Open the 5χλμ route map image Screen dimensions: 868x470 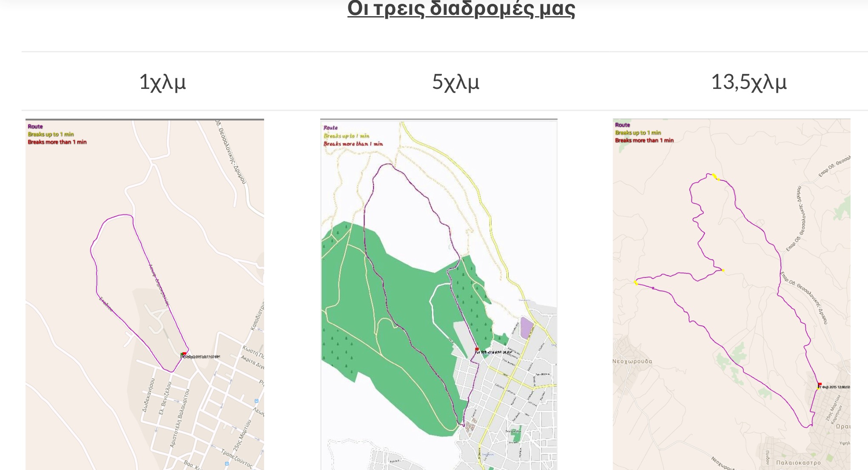pos(438,294)
